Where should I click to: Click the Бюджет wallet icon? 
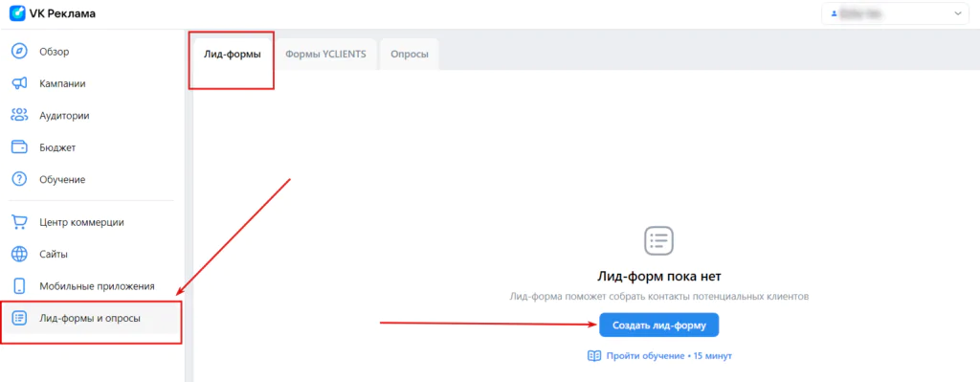click(19, 147)
